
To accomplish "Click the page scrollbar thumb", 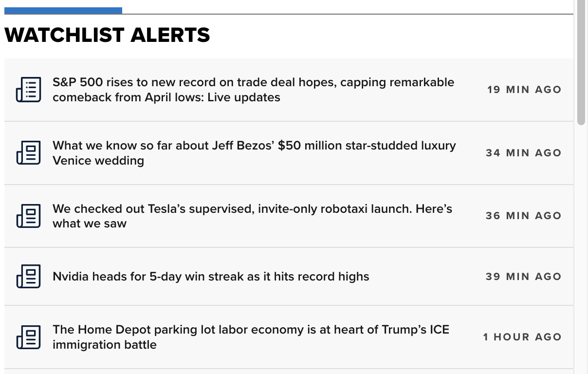I will pyautogui.click(x=581, y=61).
